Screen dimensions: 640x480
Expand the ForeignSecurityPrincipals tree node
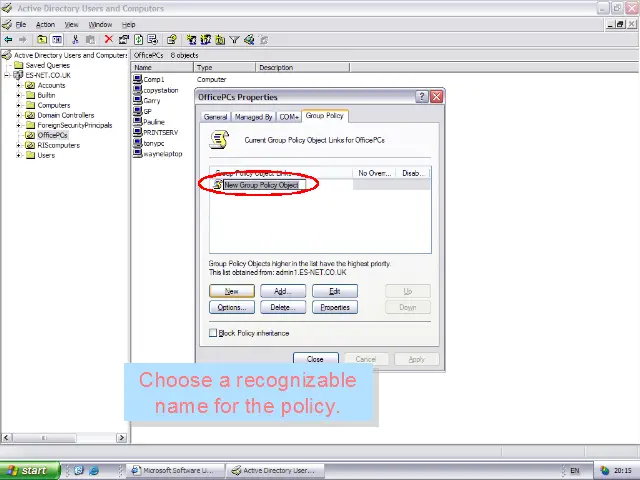(x=18, y=125)
